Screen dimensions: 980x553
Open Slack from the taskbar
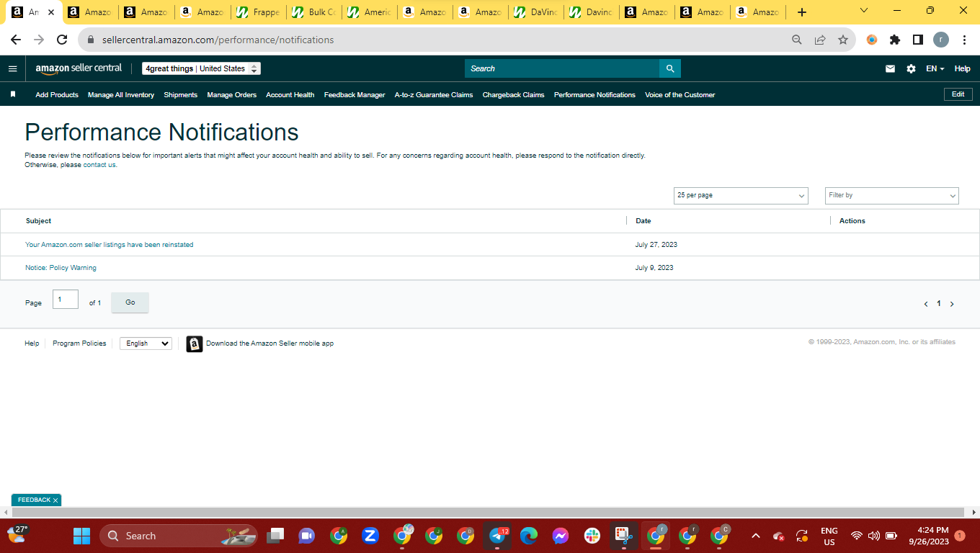[x=592, y=536]
